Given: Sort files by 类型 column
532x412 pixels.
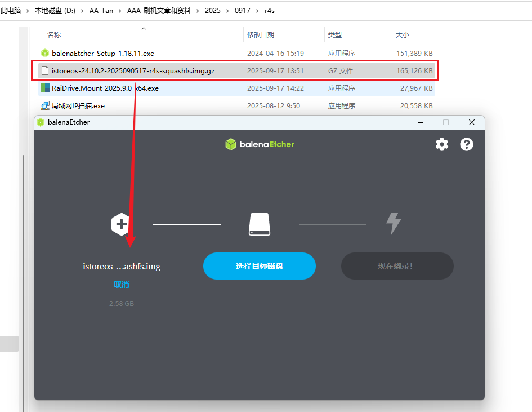Looking at the screenshot, I should (335, 34).
